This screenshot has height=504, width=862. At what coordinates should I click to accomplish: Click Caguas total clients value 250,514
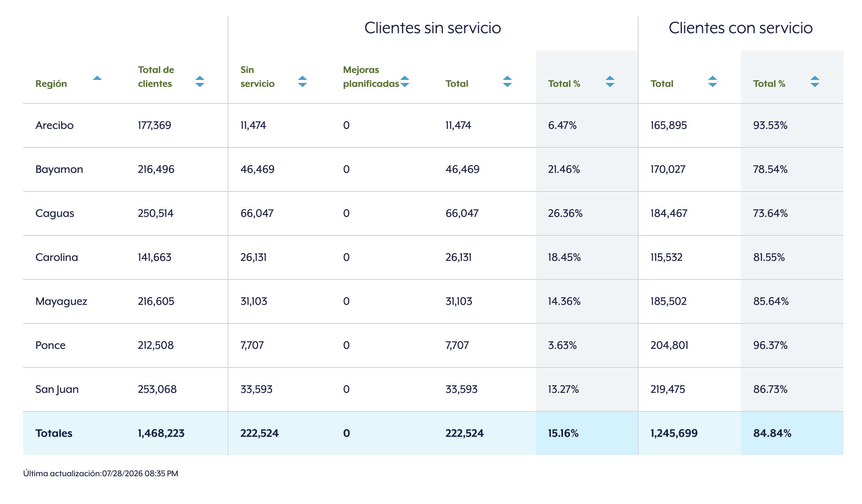point(156,213)
